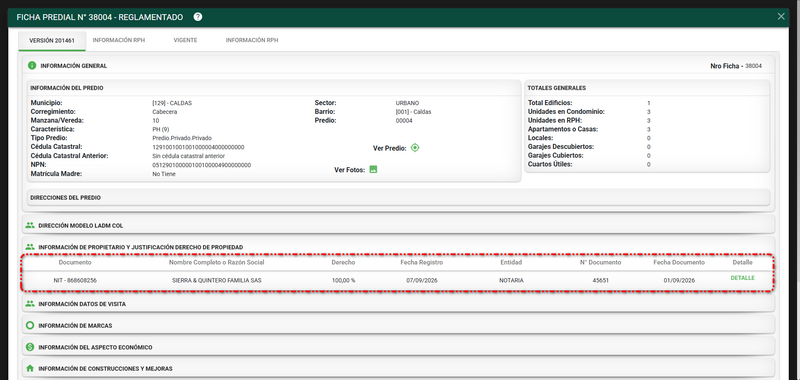Click the [001] - Caldas barrio value

click(x=413, y=112)
